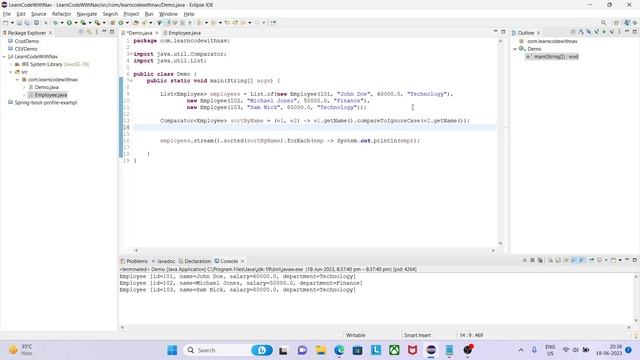The height and width of the screenshot is (360, 640).
Task: Collapse the Demo class in Outline
Action: (x=515, y=49)
